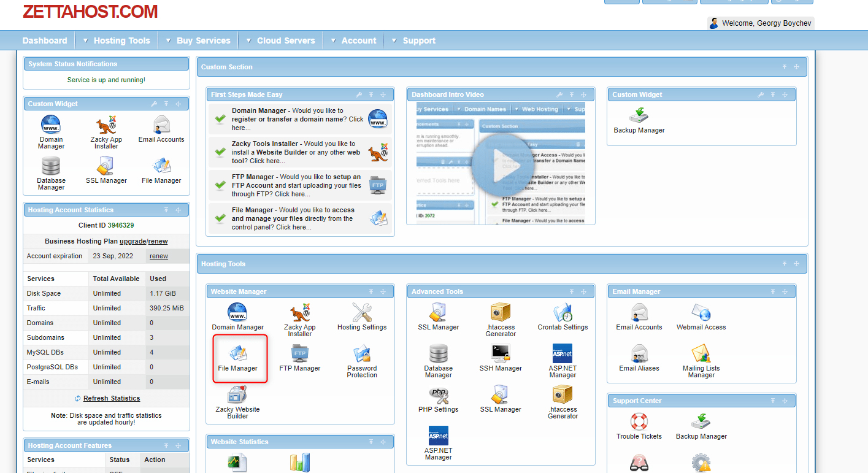The image size is (868, 473).
Task: Click the Domain Manager entry in First Steps Made Easy
Action: pos(300,119)
